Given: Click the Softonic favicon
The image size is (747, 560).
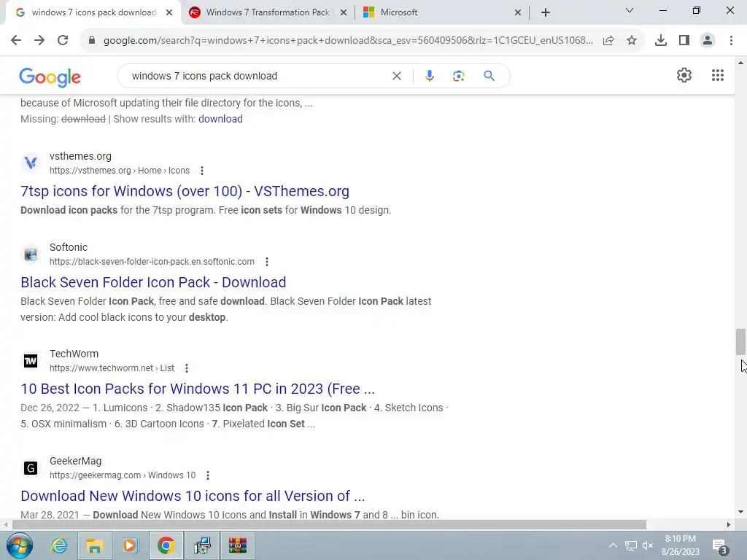Looking at the screenshot, I should [x=31, y=254].
